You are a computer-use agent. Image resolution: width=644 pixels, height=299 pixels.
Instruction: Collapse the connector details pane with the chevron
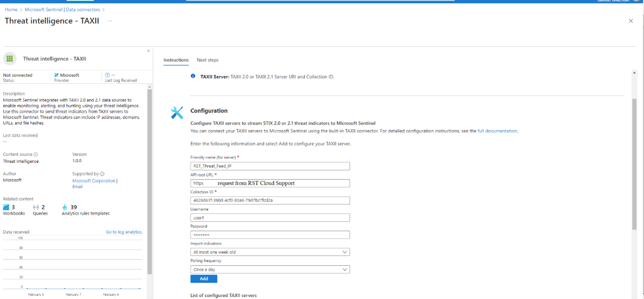point(148,51)
